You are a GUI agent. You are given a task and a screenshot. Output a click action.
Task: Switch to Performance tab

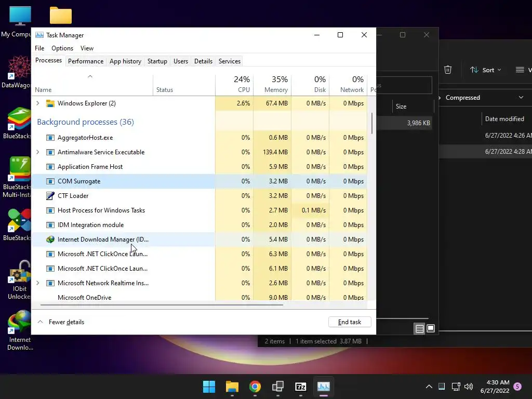(x=86, y=61)
